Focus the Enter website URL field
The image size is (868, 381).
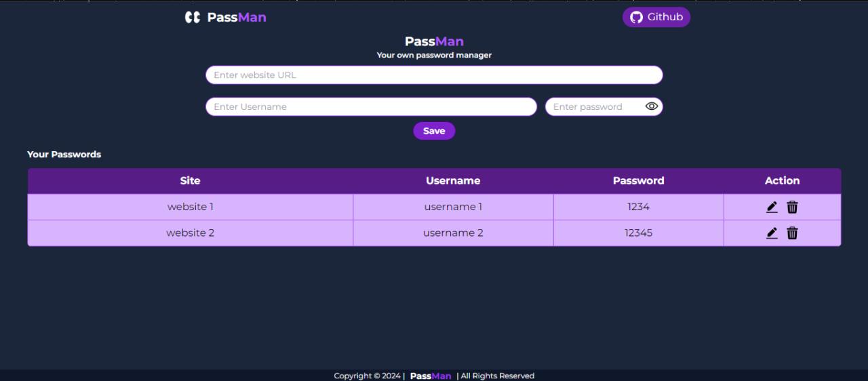pos(434,75)
